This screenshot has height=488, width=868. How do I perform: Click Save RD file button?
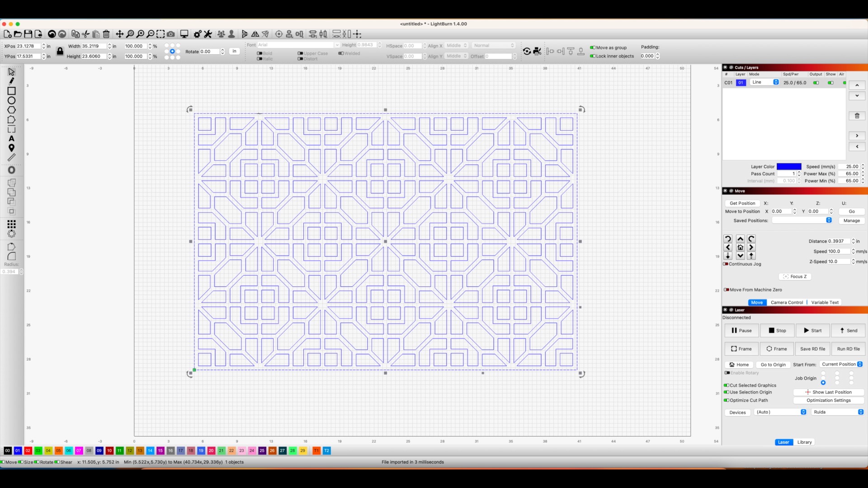point(812,349)
